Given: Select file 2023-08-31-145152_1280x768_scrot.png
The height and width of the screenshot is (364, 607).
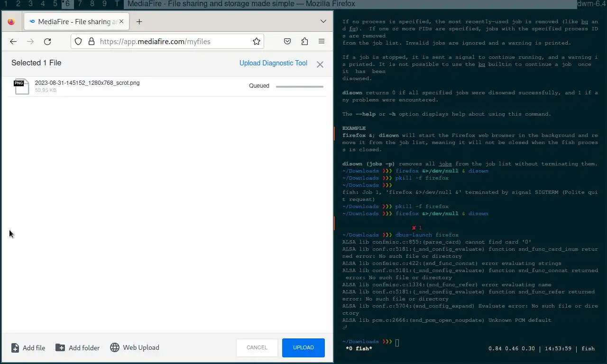Looking at the screenshot, I should (87, 83).
